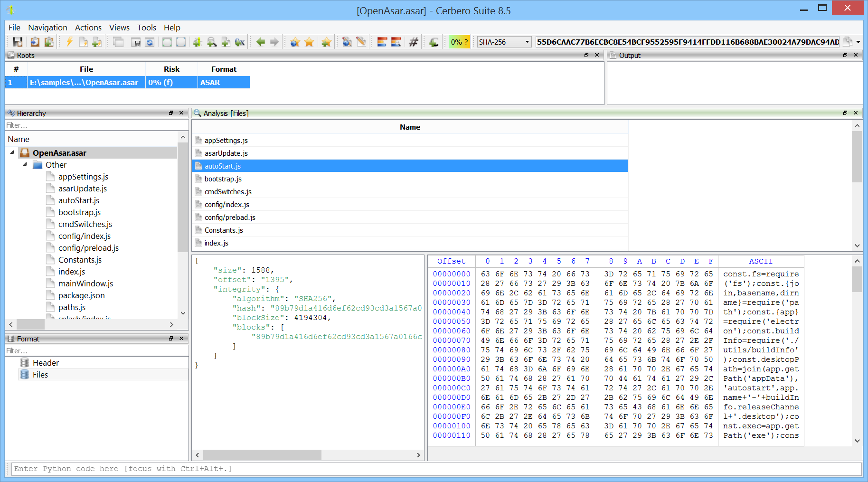Click the clipboard with green plus icon
This screenshot has width=868, height=482.
48,42
